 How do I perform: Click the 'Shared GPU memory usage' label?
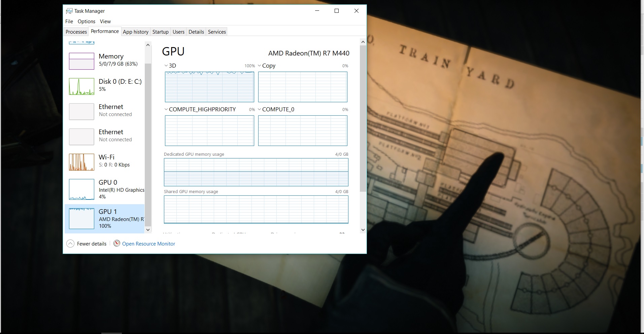click(191, 192)
